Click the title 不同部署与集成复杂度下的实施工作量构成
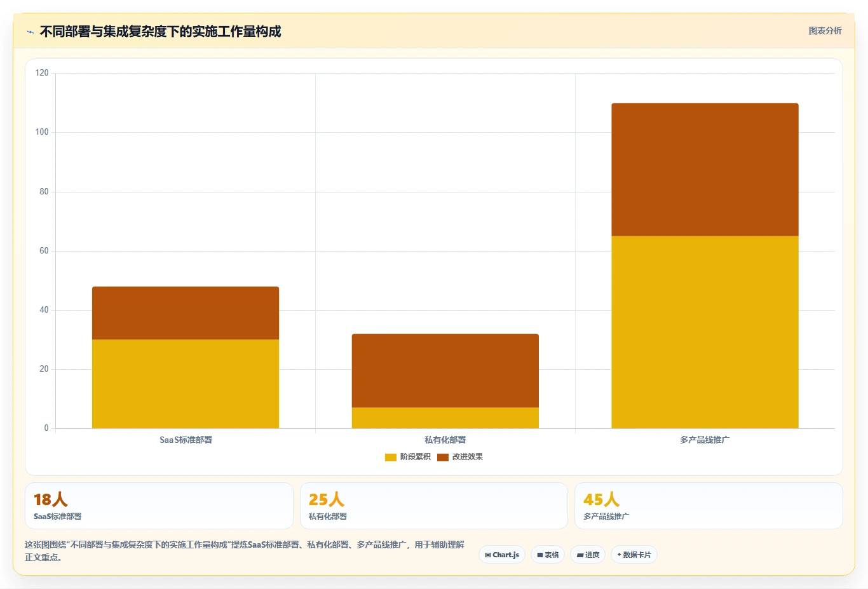 [160, 32]
